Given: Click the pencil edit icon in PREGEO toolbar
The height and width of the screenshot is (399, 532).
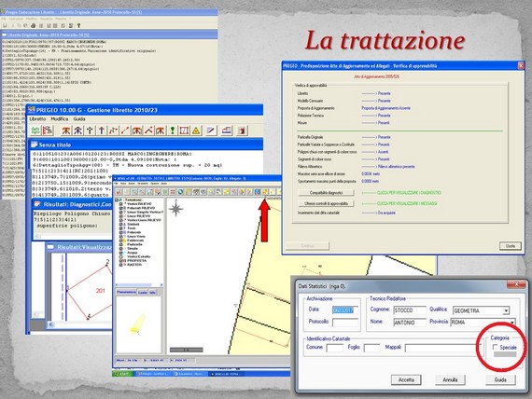Looking at the screenshot, I should (211, 131).
